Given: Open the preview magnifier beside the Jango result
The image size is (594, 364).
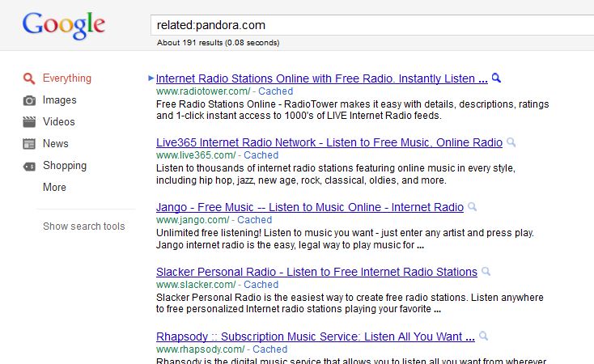Looking at the screenshot, I should (472, 207).
